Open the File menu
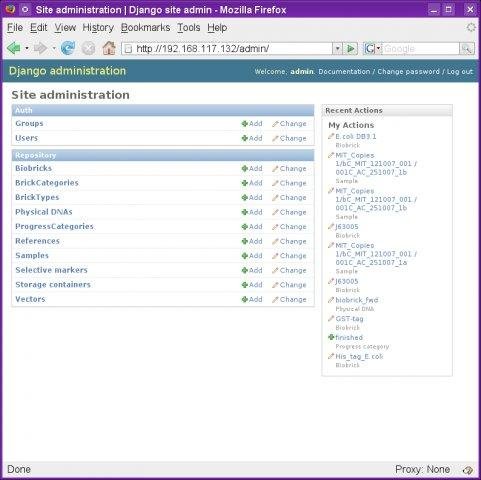 (x=15, y=28)
